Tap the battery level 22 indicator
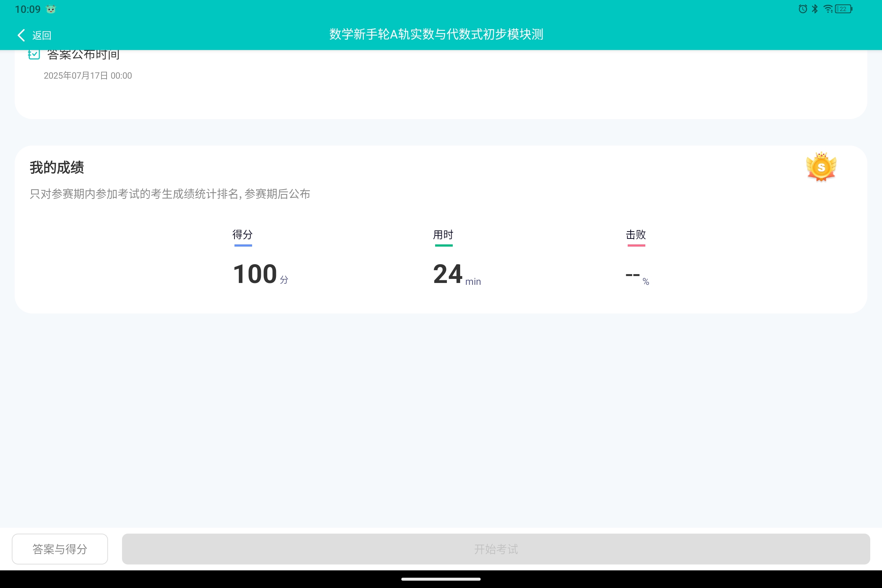This screenshot has height=588, width=882. coord(844,9)
